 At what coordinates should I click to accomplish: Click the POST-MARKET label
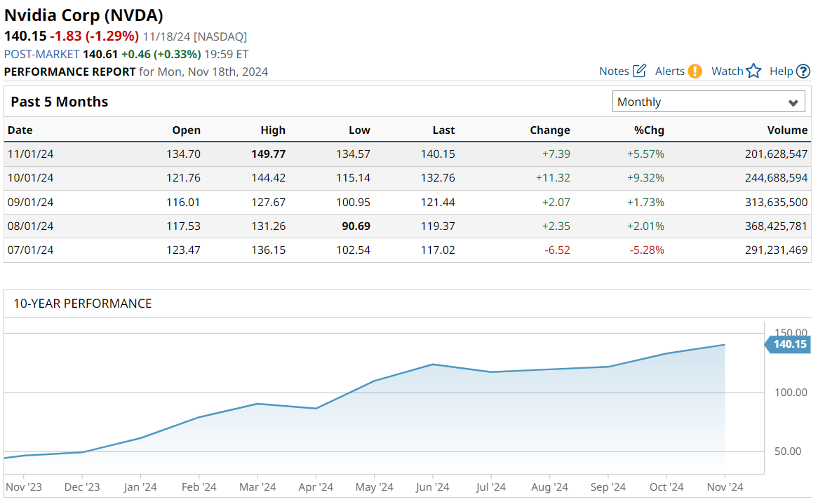click(41, 54)
